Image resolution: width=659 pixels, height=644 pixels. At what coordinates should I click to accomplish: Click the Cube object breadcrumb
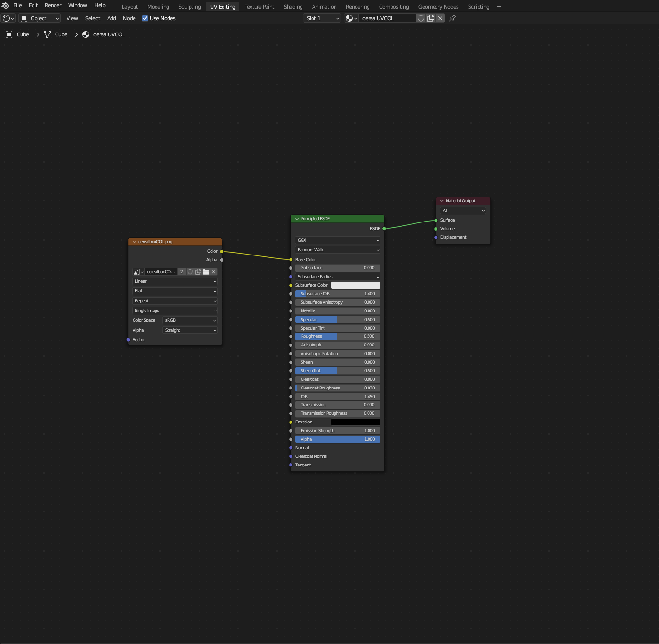click(x=17, y=34)
